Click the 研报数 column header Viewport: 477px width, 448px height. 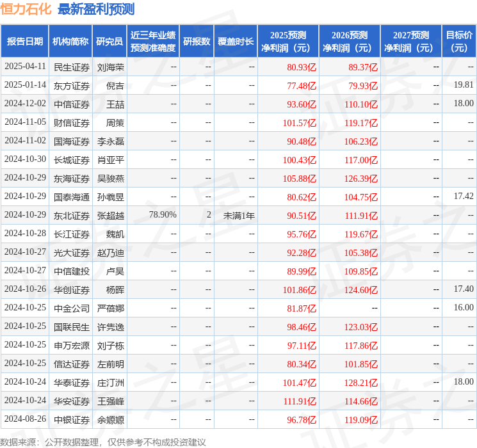pos(197,41)
